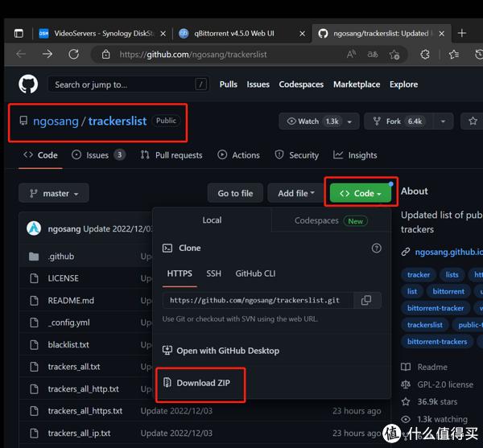Open the ngosang owner link
Viewport: 483px width, 448px height.
(56, 121)
